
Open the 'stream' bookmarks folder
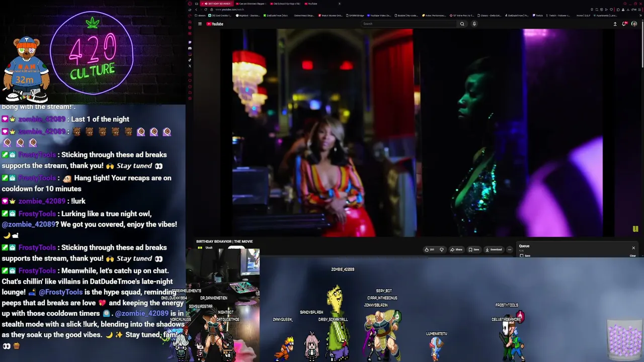tap(200, 16)
